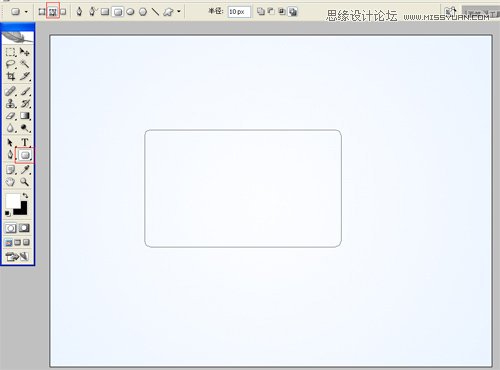Pick Ellipse shape in options bar
This screenshot has height=370, width=500.
pos(130,12)
